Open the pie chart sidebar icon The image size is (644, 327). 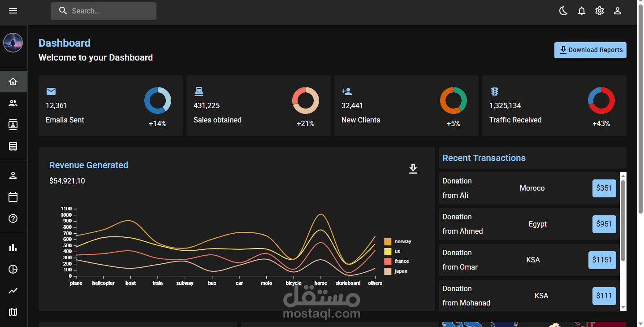pyautogui.click(x=13, y=269)
